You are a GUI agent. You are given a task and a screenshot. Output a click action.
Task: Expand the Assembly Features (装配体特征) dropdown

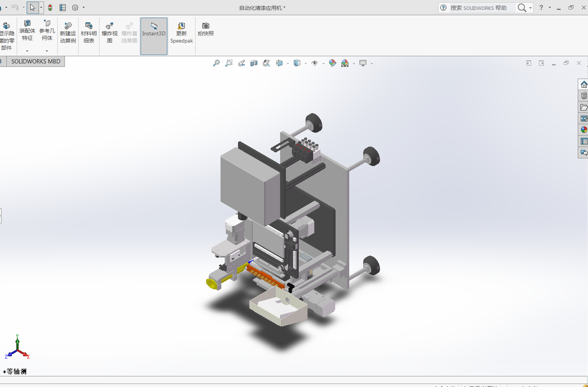tap(27, 51)
